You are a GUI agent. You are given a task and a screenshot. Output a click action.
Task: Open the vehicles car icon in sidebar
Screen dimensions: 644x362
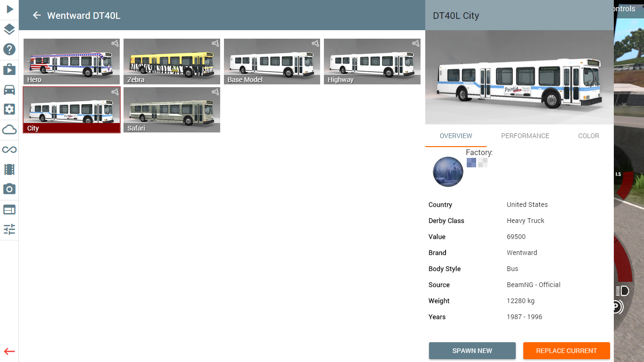(9, 90)
